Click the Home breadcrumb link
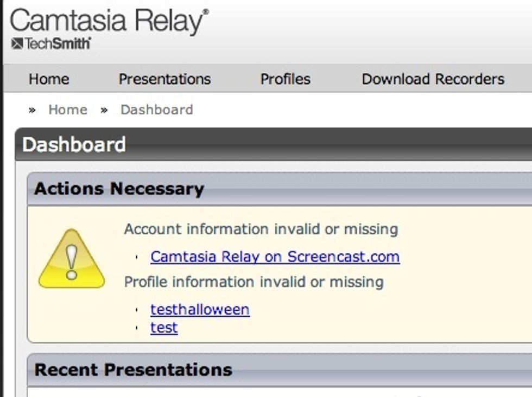 point(67,110)
